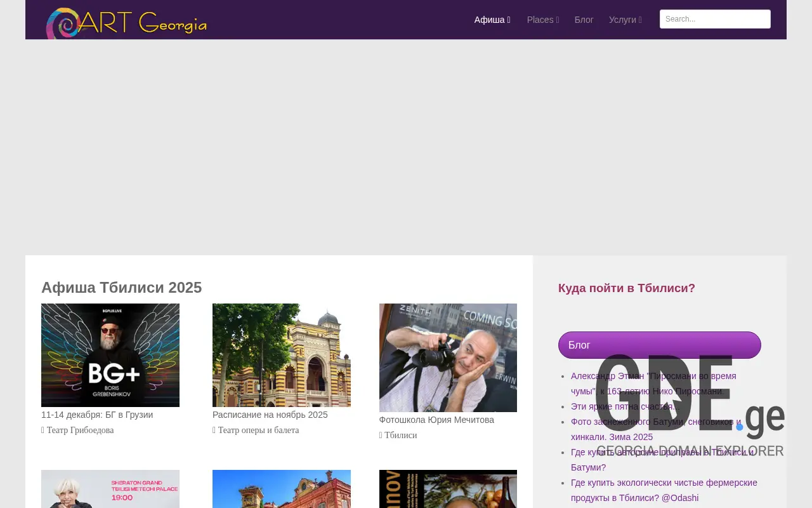Click the 'Эти яркие пятна счастья' link
Image resolution: width=812 pixels, height=508 pixels.
point(624,406)
